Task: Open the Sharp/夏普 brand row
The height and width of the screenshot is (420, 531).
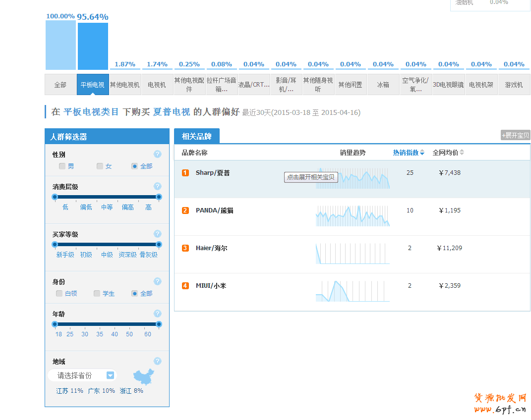Action: click(213, 173)
